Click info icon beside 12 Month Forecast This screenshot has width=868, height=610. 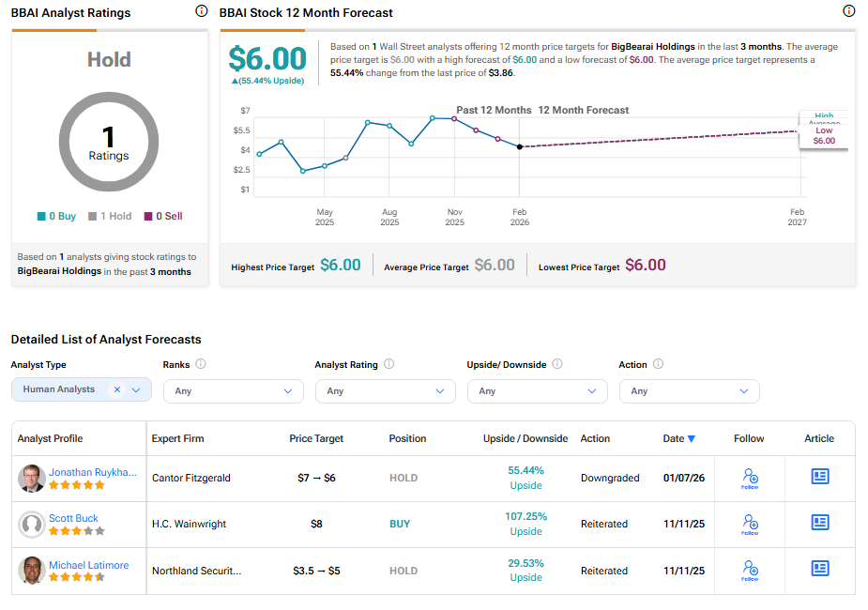[848, 11]
